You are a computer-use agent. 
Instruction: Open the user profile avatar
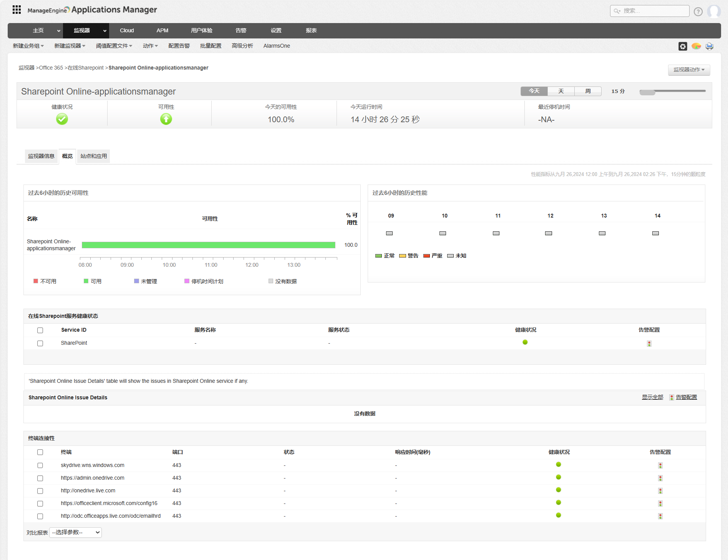(x=714, y=11)
